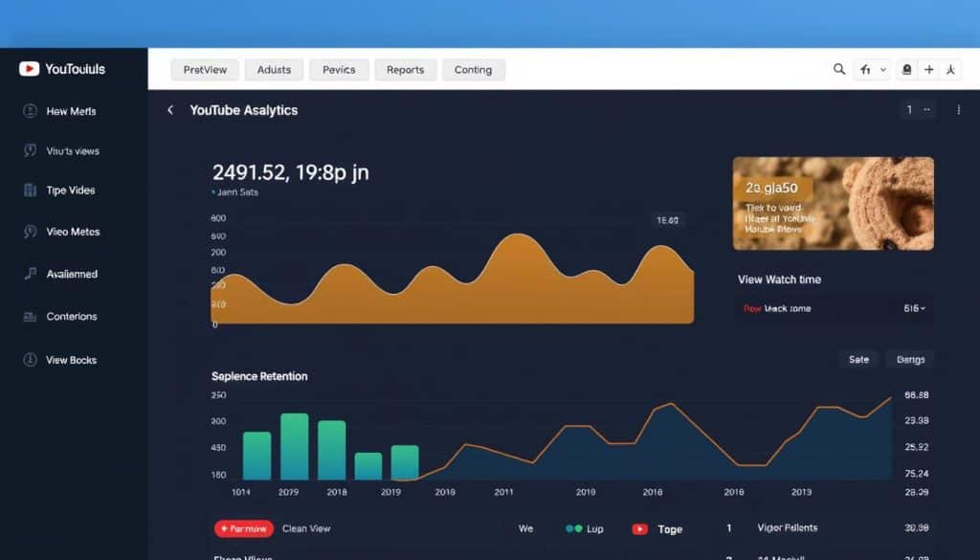Click the Saplence Retention title
980x560 pixels.
coord(259,376)
